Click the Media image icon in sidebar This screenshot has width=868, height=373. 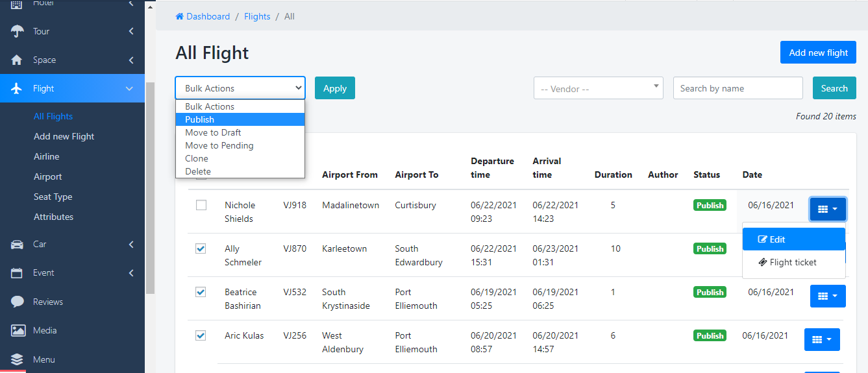click(x=18, y=330)
